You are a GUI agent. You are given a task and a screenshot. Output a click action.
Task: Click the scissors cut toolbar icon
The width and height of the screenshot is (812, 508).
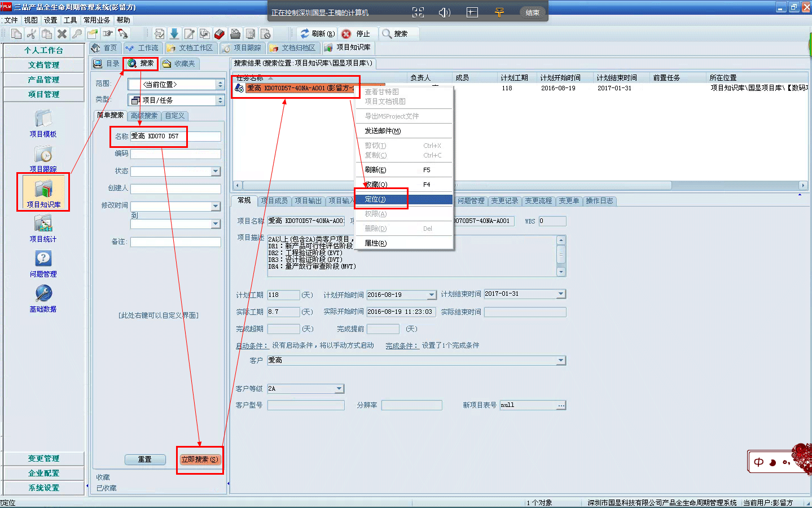(32, 34)
